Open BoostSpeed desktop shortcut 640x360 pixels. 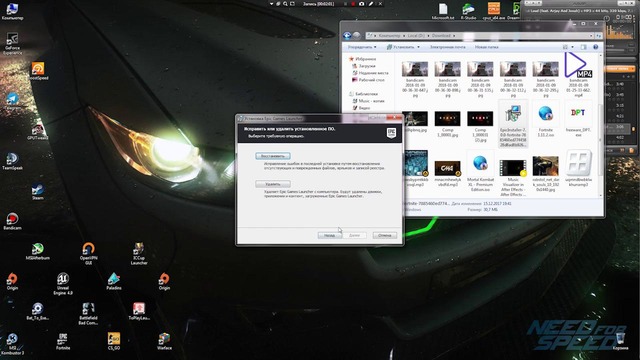[38, 71]
